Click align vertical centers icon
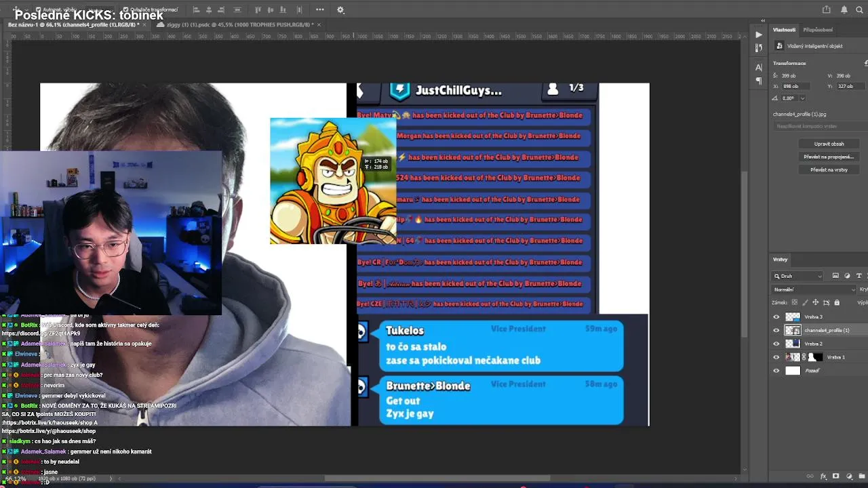 click(271, 9)
